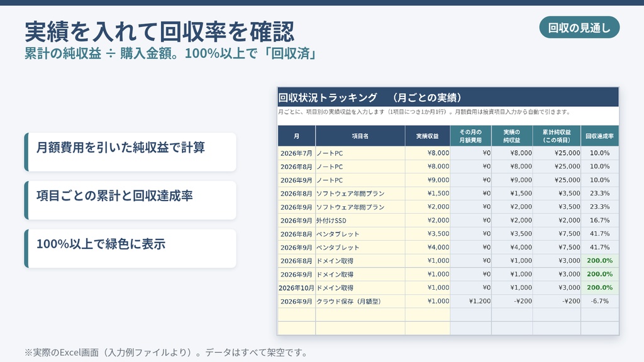Click the 2026年7月 month cell

pos(297,153)
